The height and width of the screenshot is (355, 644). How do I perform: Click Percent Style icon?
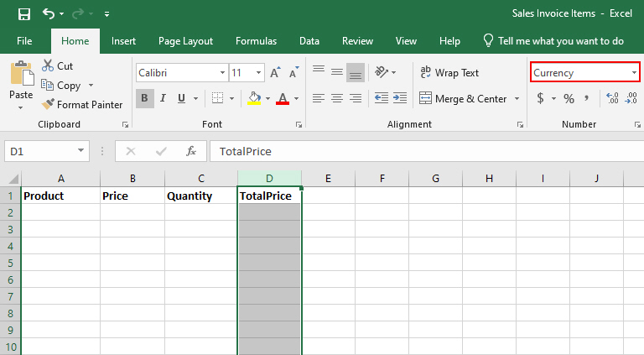click(569, 98)
